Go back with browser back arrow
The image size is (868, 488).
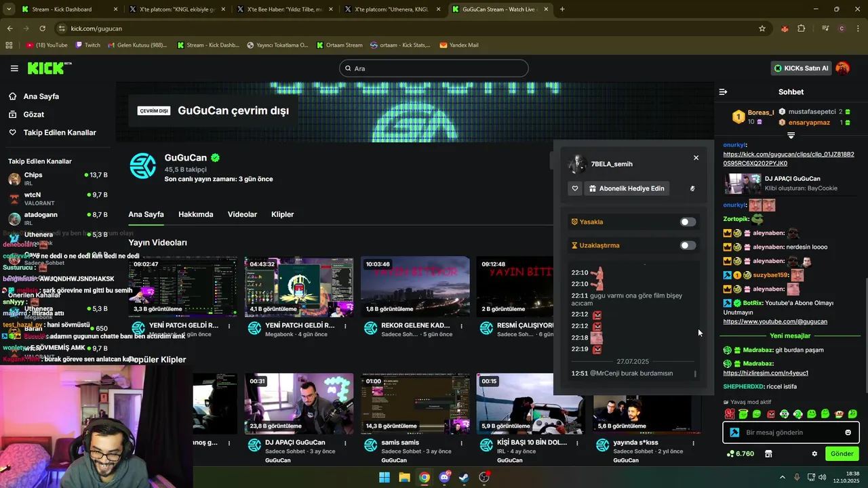coord(9,28)
